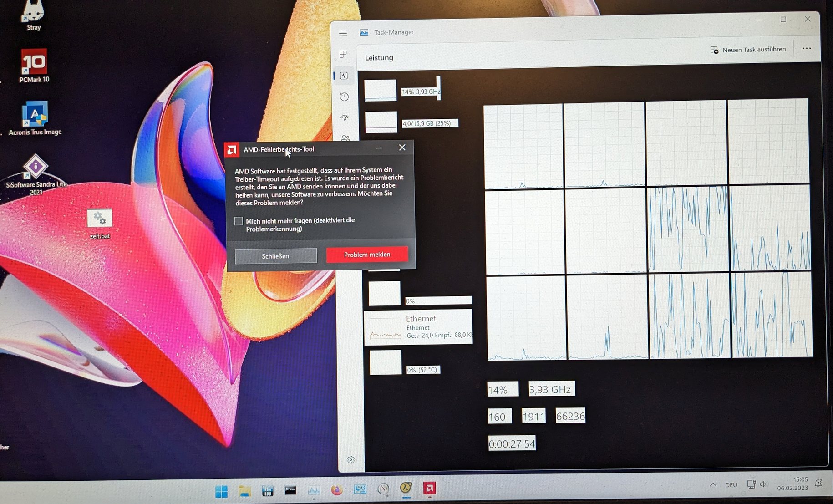Open the Processes page in Task-Manager sidebar
Screen dimensions: 833x504
tap(343, 54)
